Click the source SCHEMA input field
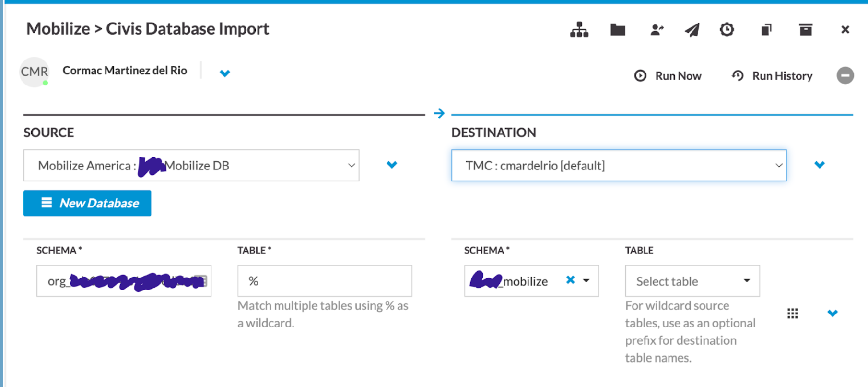 click(x=124, y=281)
